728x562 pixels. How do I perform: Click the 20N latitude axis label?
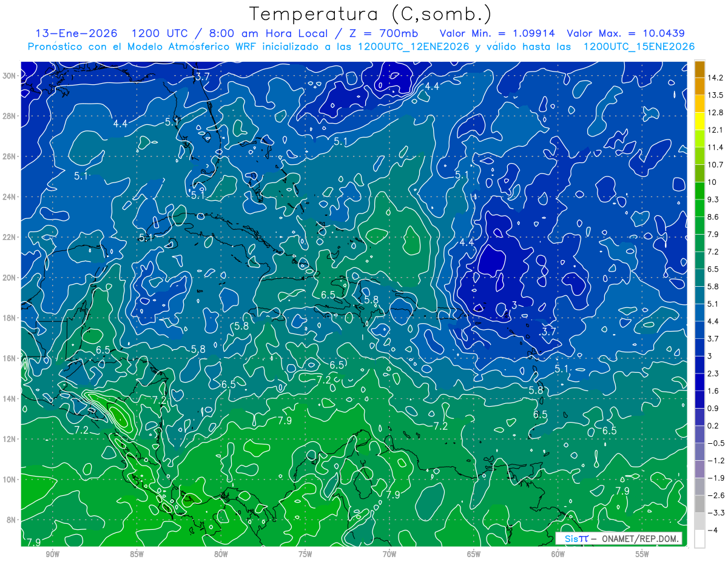pyautogui.click(x=10, y=278)
